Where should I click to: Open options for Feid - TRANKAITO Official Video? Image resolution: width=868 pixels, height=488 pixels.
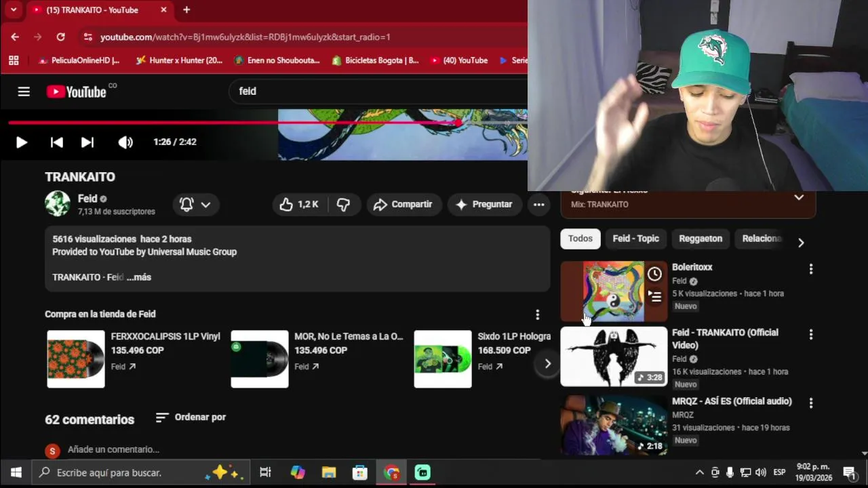(810, 335)
